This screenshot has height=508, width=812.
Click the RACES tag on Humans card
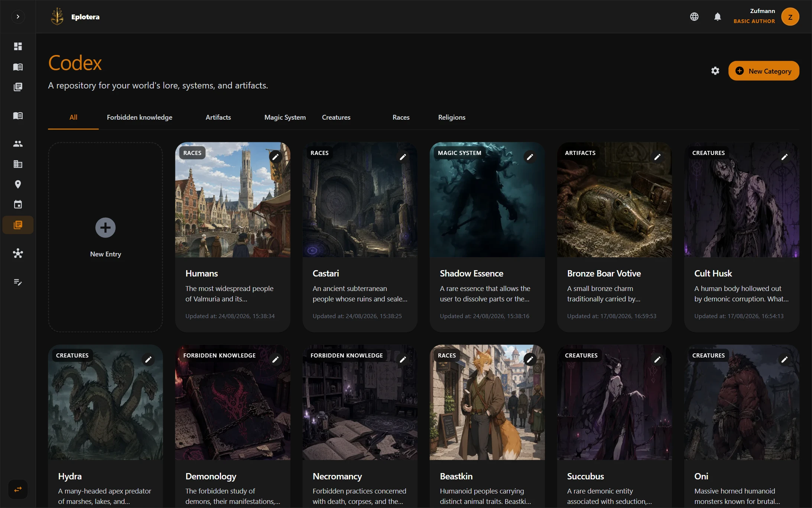pos(192,153)
